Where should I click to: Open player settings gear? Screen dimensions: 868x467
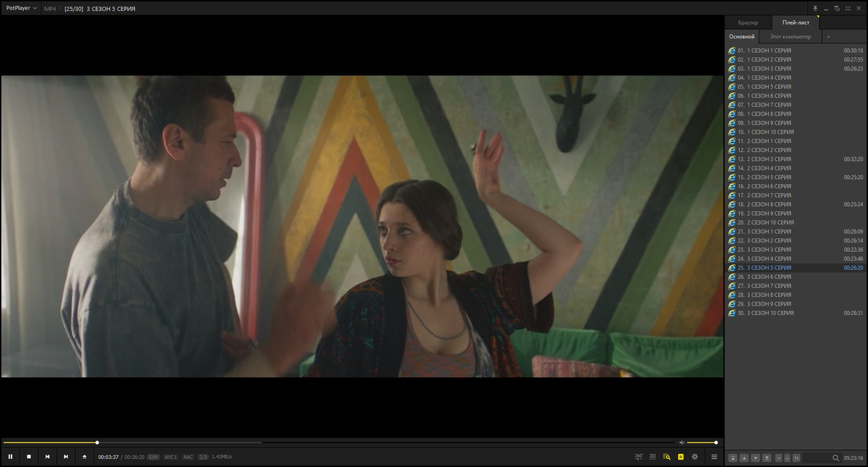[695, 457]
